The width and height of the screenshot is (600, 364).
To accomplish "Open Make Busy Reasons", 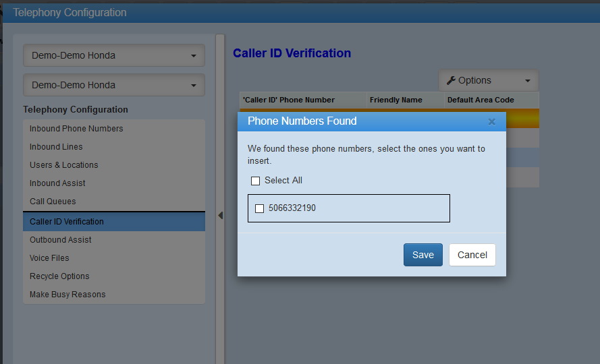I will [67, 295].
